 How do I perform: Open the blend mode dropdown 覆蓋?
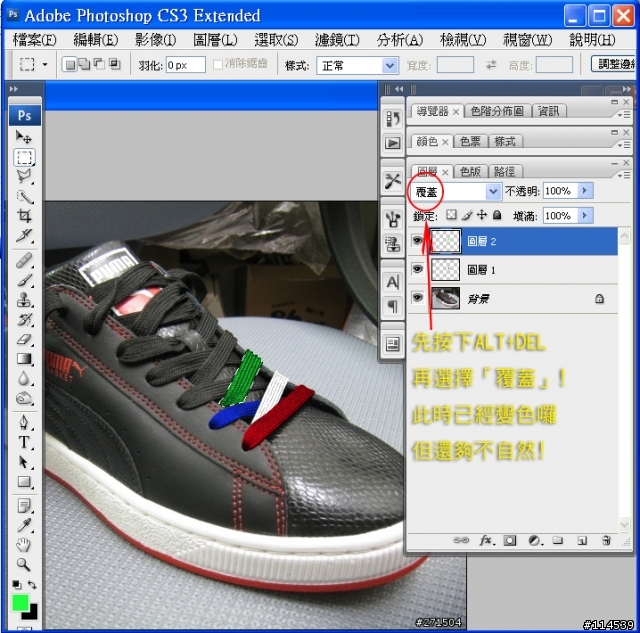[454, 191]
